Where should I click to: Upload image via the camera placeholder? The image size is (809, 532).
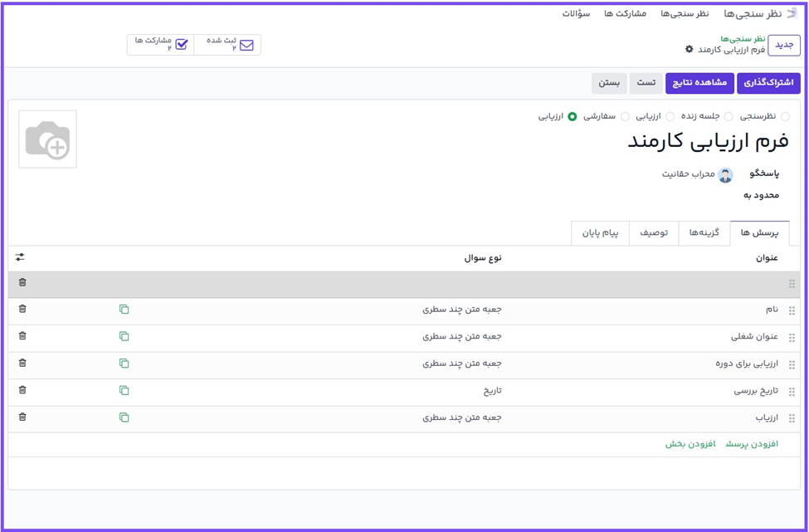[x=47, y=139]
